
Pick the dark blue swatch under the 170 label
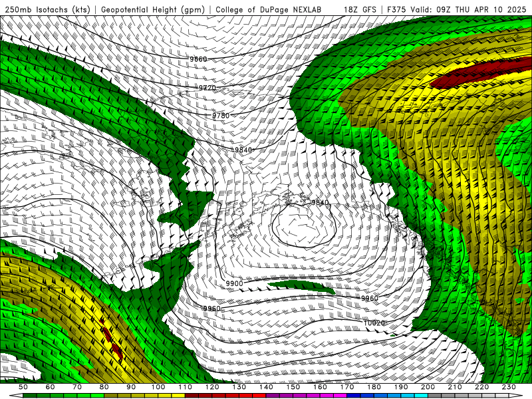click(354, 396)
